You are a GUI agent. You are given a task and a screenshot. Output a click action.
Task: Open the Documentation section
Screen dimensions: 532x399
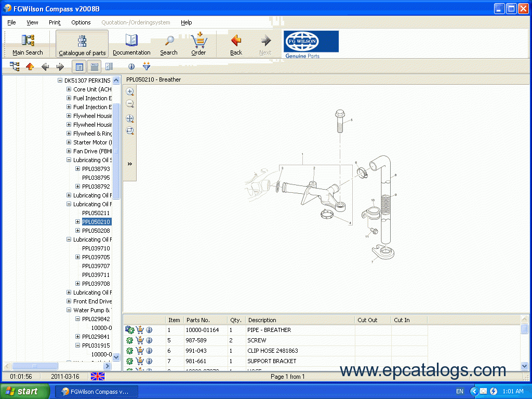click(131, 44)
